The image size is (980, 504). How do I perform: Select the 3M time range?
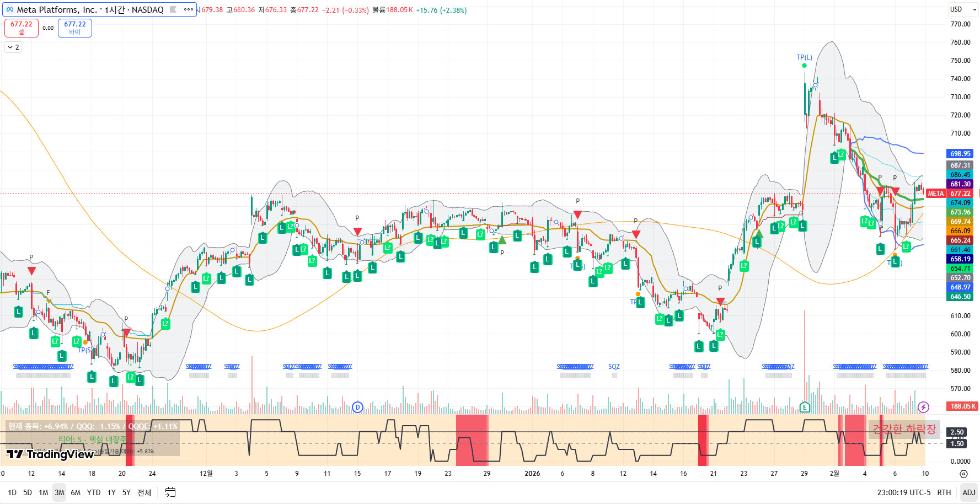60,492
